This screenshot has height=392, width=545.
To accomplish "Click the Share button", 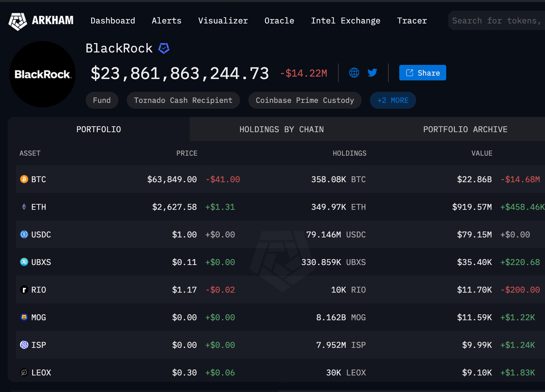I will click(x=423, y=73).
